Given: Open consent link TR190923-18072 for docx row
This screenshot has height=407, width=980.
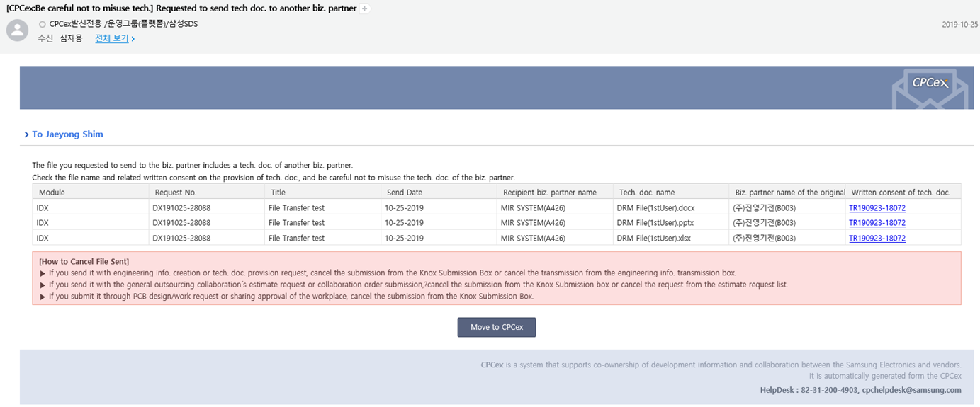Looking at the screenshot, I should coord(877,208).
